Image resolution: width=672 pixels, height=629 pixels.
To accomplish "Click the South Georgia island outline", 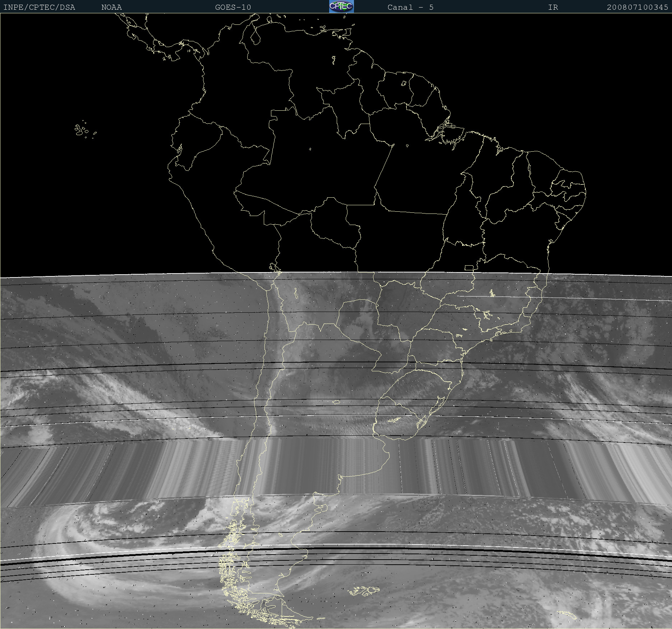I will click(x=568, y=615).
